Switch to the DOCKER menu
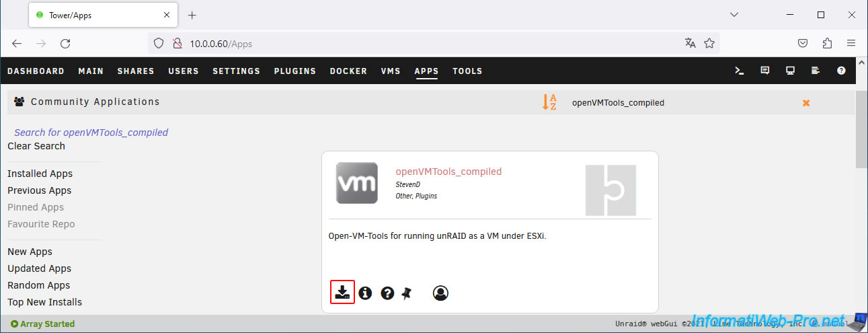This screenshot has width=868, height=333. coord(348,71)
